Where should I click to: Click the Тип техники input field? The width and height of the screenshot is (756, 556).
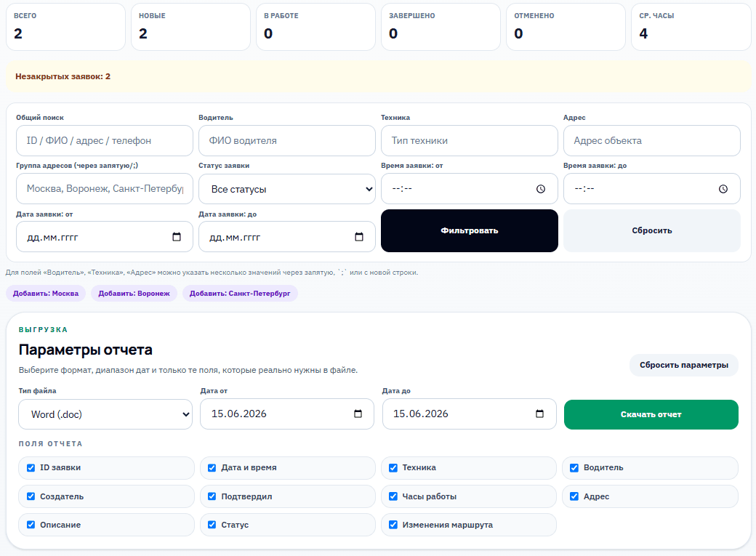(469, 141)
